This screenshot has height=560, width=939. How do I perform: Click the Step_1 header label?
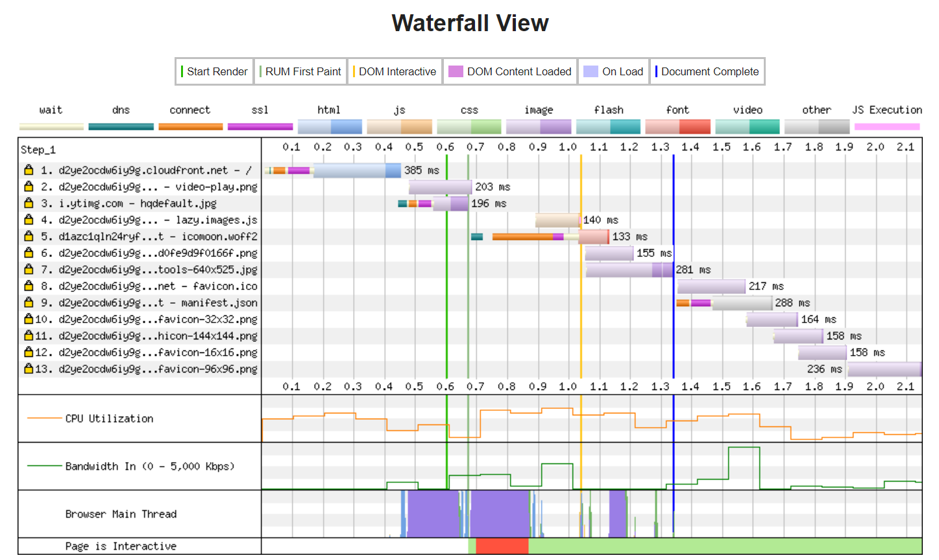click(38, 150)
